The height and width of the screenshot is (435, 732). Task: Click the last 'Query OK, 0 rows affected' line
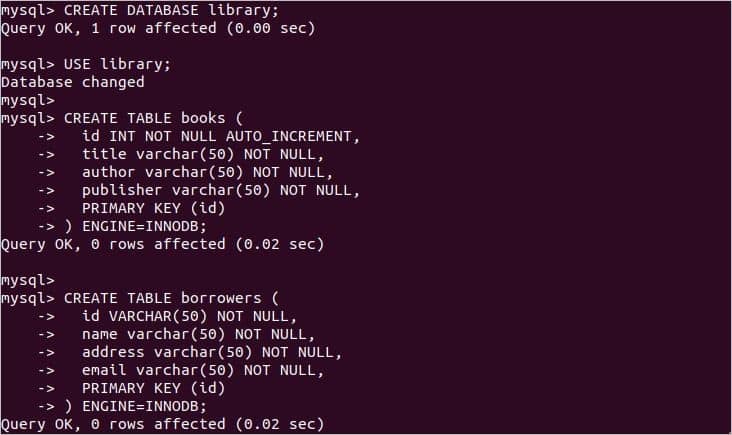pos(162,424)
